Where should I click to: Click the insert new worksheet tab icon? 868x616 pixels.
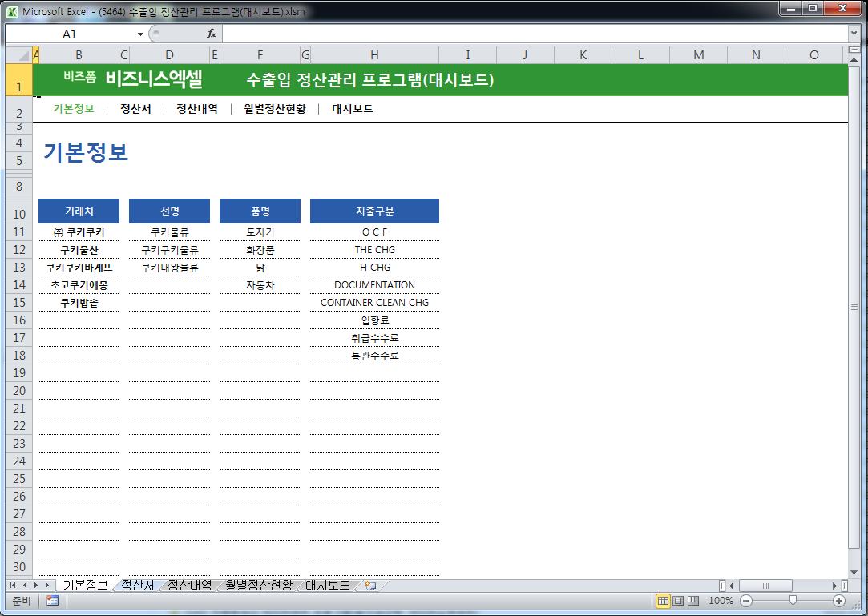[x=369, y=586]
